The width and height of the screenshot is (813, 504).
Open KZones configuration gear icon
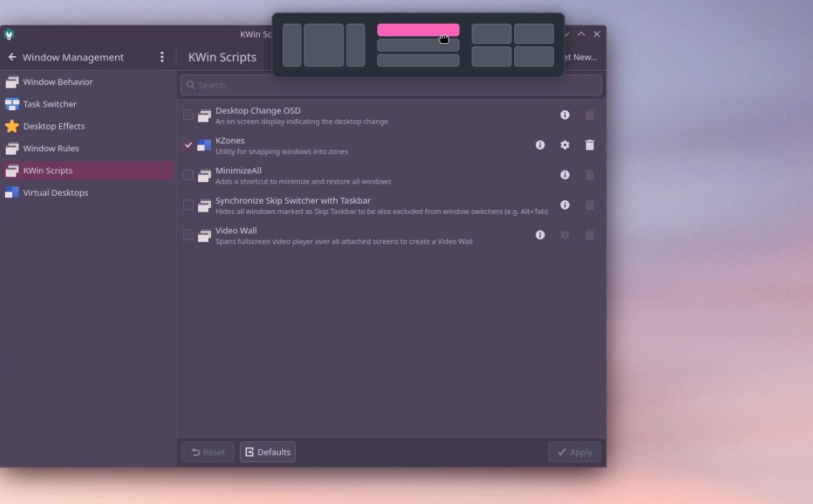(x=565, y=145)
